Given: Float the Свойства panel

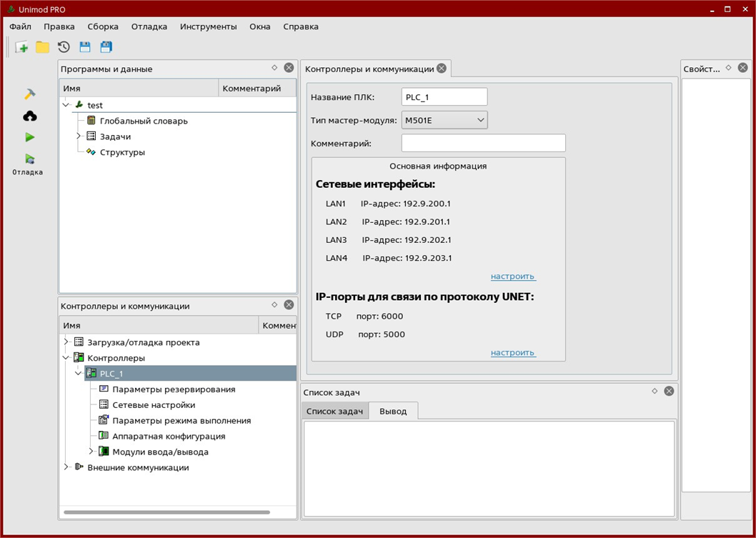Looking at the screenshot, I should pyautogui.click(x=729, y=68).
